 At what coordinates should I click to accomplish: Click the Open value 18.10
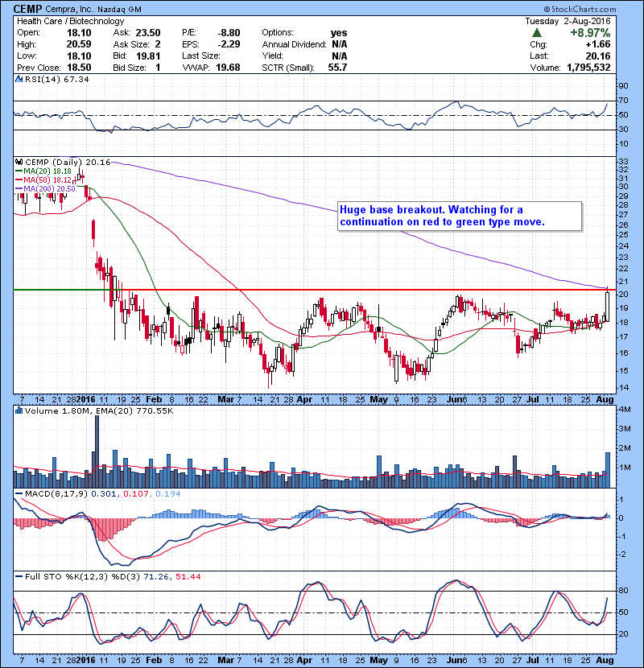click(79, 33)
